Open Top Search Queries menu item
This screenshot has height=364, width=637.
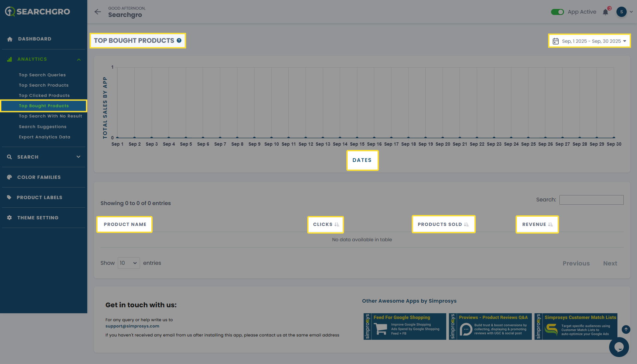click(42, 75)
